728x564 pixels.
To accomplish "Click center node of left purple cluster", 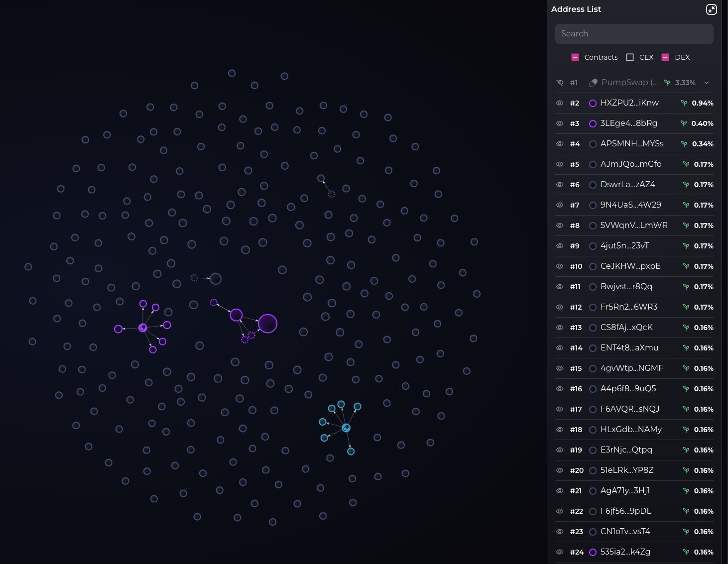I will [142, 328].
